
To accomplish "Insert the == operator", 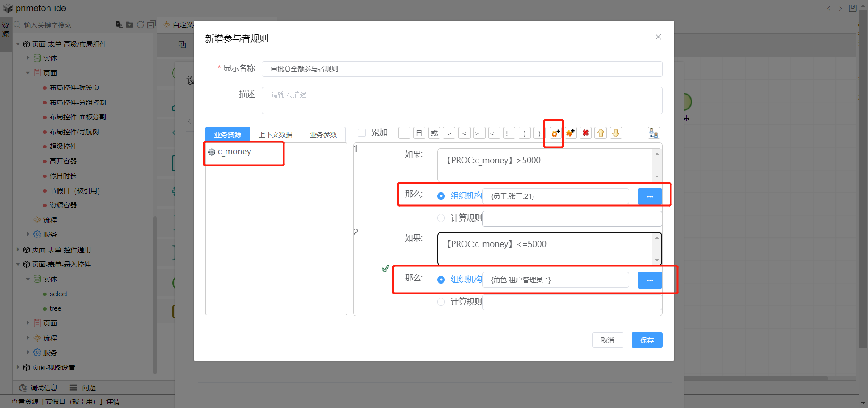I will pyautogui.click(x=404, y=133).
